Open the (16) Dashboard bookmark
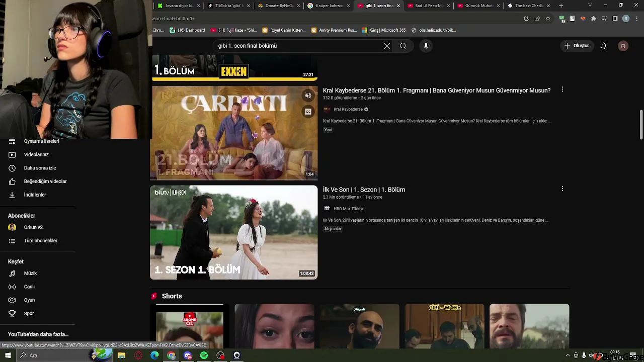Screen dimensions: 644x362 click(x=187, y=30)
